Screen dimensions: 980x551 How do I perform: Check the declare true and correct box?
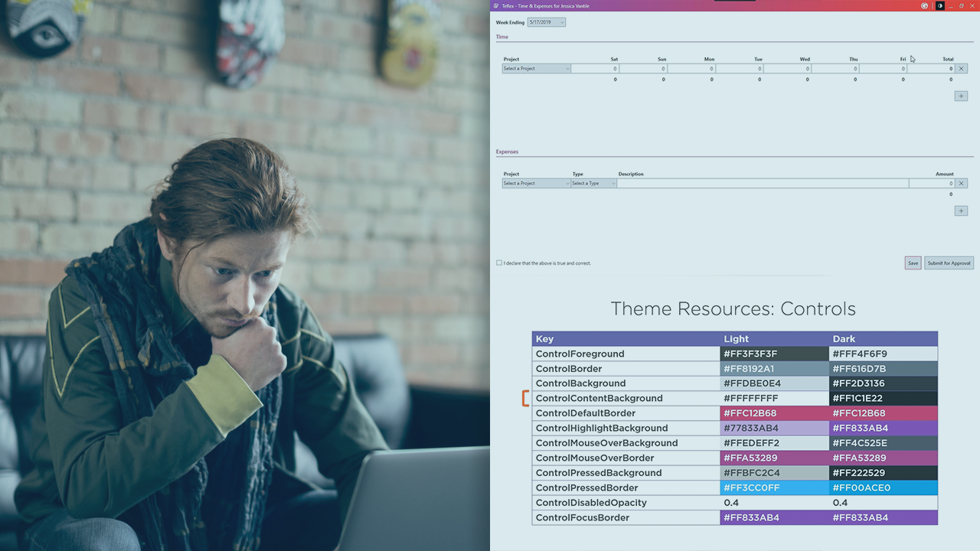point(499,263)
